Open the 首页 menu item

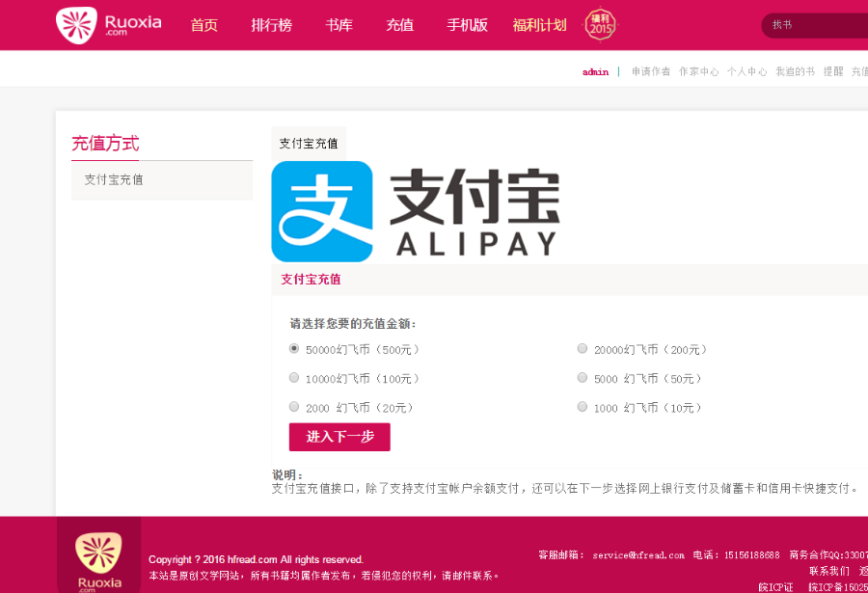[x=204, y=25]
